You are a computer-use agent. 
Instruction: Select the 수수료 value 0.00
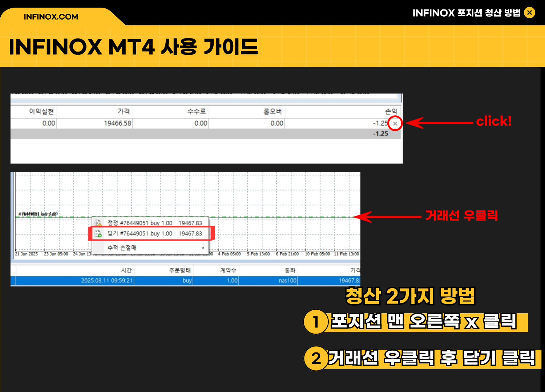click(201, 123)
